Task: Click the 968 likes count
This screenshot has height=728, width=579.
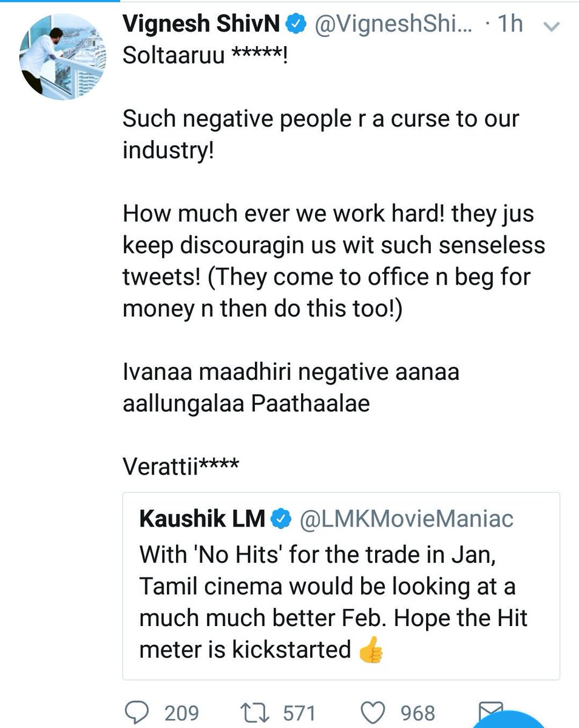Action: [417, 713]
